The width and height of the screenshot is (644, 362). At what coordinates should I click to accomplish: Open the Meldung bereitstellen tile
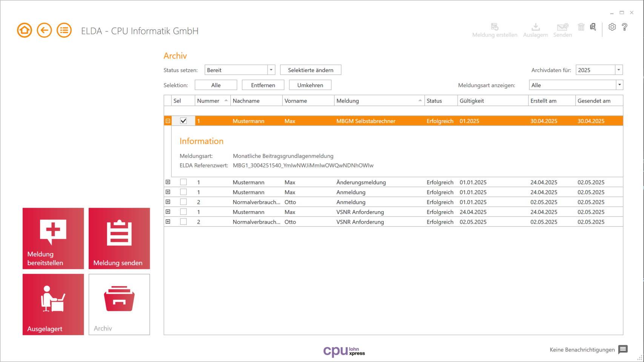pos(53,238)
